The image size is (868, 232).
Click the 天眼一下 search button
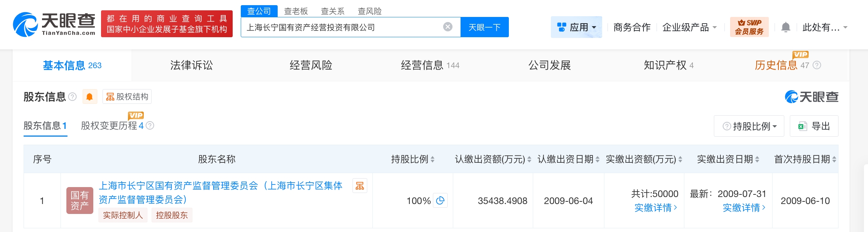[485, 27]
